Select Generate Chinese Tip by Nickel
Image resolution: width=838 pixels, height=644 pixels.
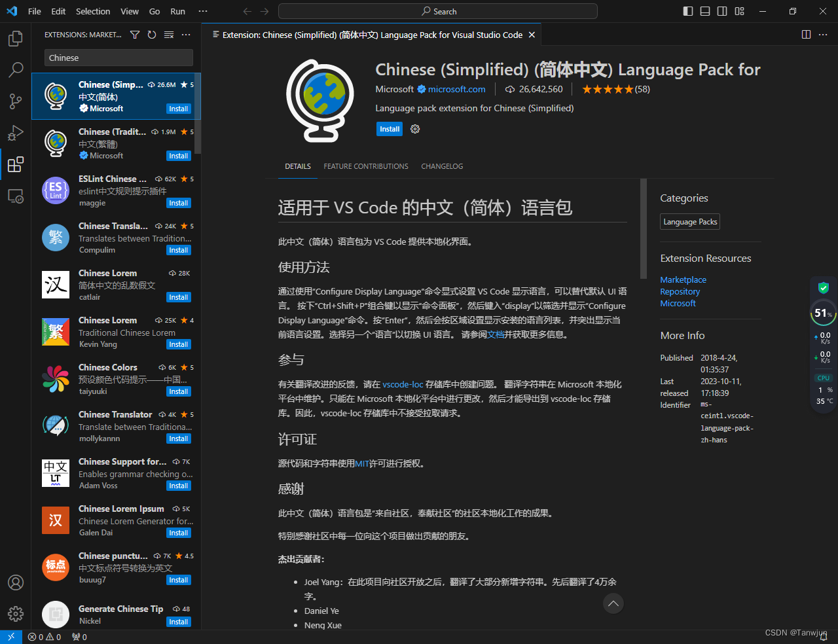[x=116, y=615]
